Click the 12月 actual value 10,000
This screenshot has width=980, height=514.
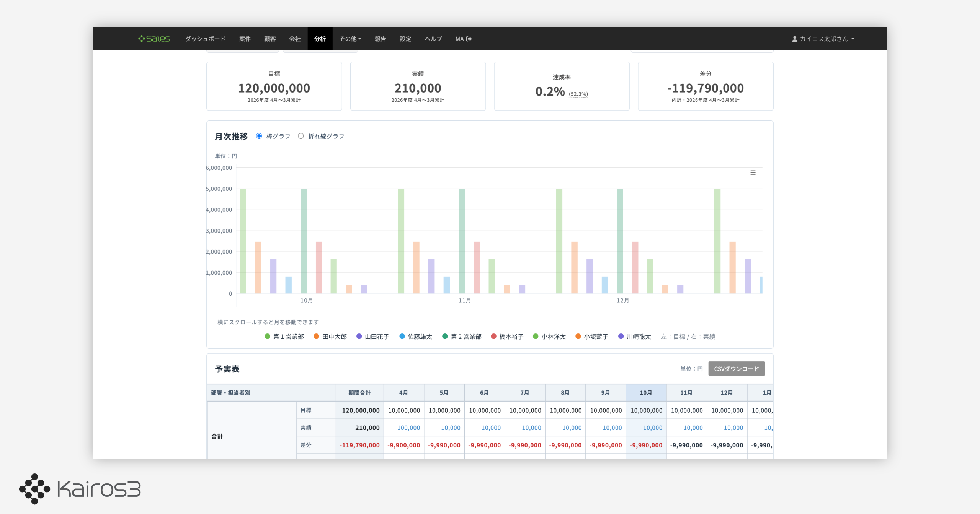click(733, 428)
